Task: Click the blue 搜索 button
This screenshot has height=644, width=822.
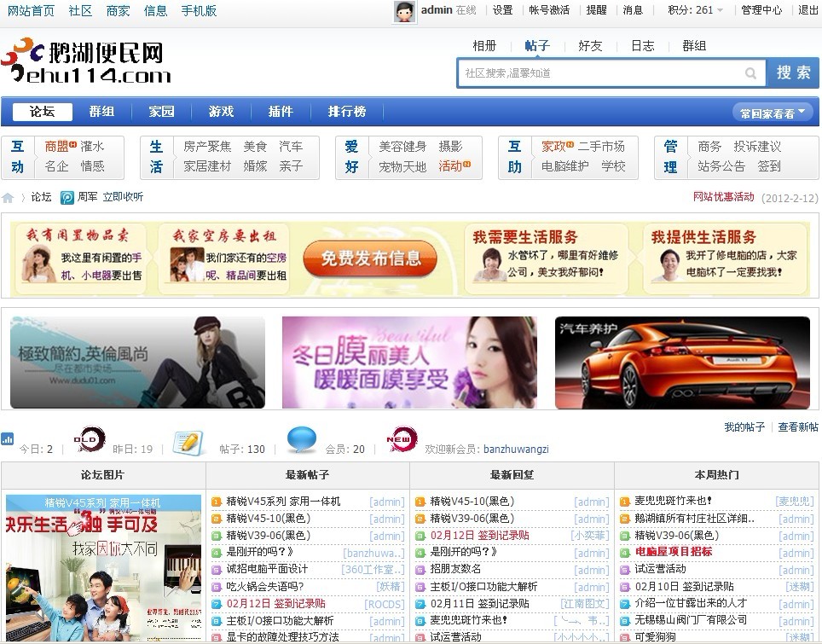Action: coord(793,73)
